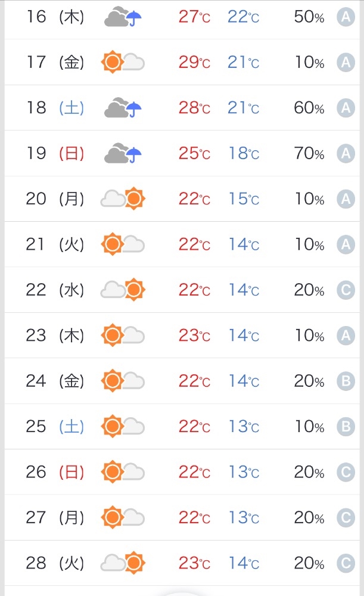Click the rain cloud icon for the 16th

coord(123,17)
